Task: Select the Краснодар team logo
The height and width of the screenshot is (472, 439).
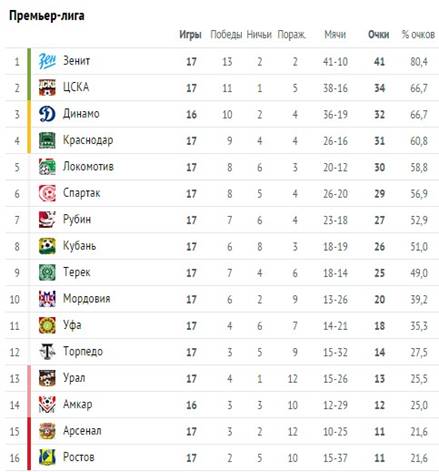Action: (47, 140)
